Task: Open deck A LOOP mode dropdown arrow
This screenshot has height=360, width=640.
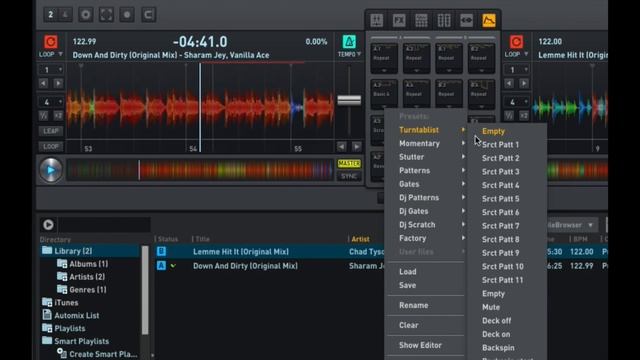Action: coord(60,54)
